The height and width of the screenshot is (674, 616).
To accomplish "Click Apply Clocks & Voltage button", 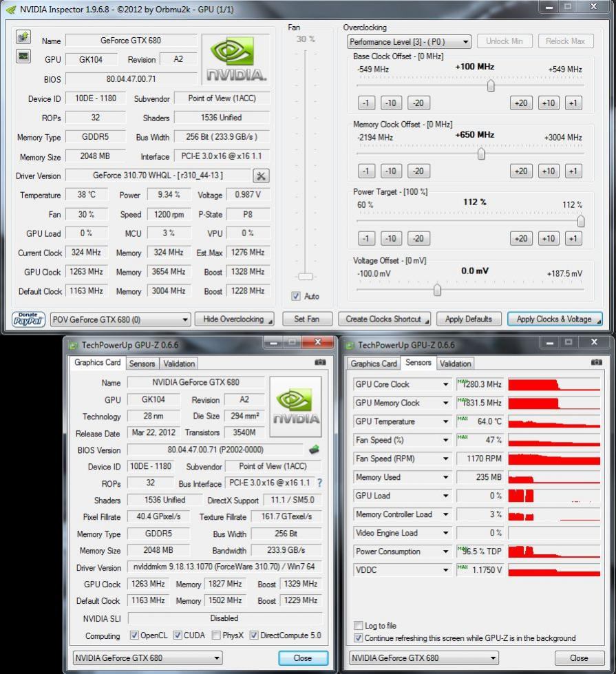I will click(555, 319).
